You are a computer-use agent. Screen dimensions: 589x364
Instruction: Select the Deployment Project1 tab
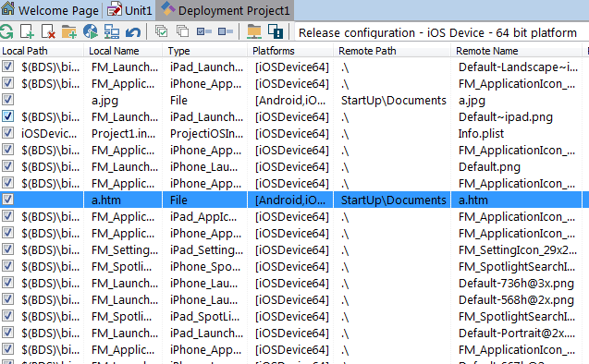click(226, 10)
